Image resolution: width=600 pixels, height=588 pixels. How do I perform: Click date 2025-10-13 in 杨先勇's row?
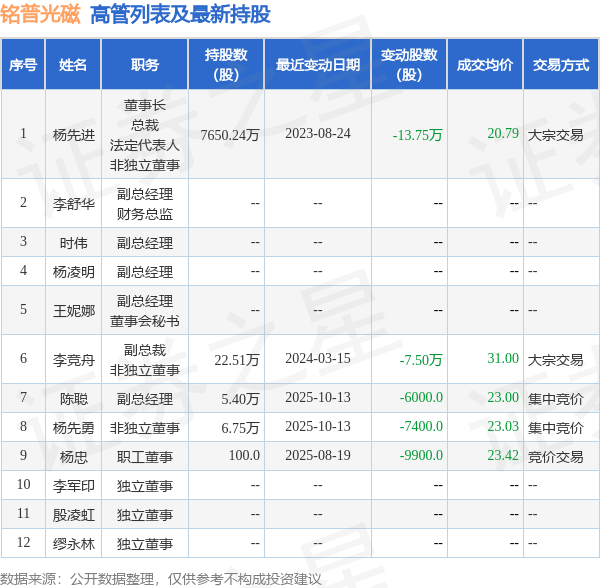(x=318, y=426)
